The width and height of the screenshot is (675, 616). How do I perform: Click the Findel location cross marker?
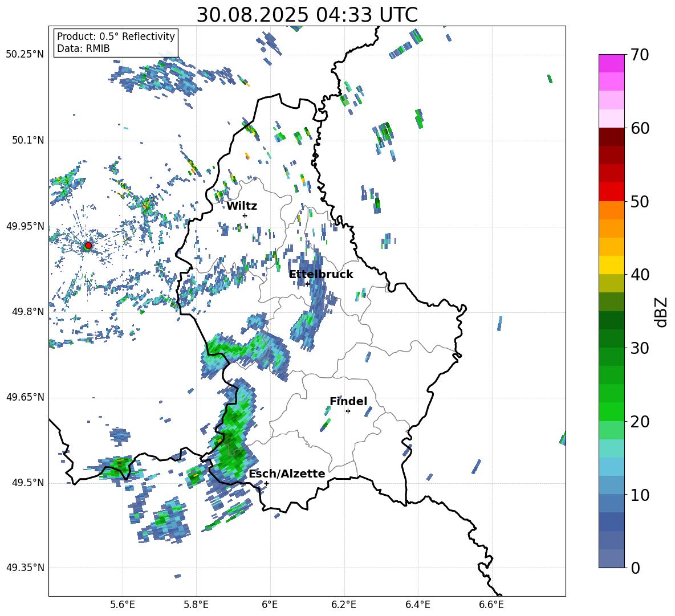tap(348, 411)
